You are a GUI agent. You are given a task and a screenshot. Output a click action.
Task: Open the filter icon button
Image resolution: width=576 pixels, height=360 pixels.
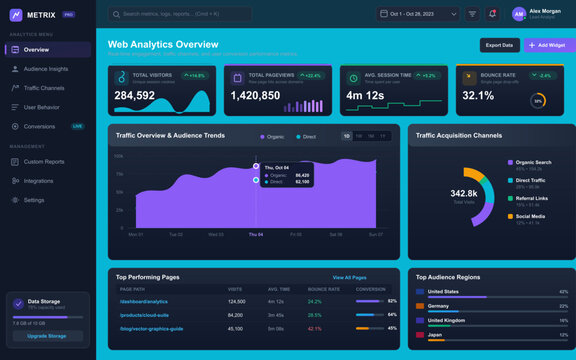pos(472,14)
